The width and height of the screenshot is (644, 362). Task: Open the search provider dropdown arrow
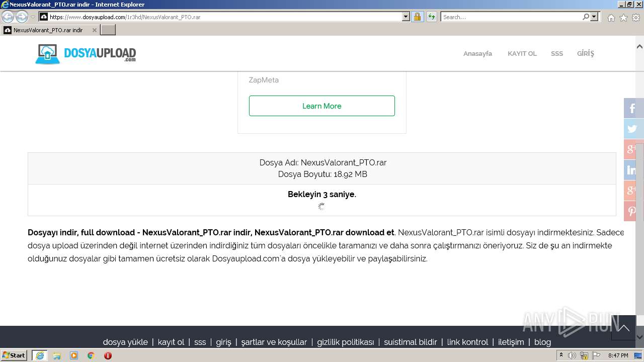(595, 17)
